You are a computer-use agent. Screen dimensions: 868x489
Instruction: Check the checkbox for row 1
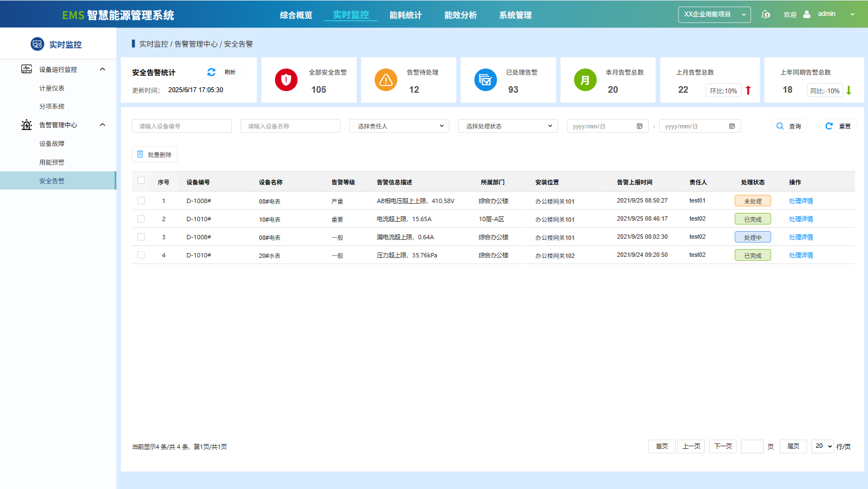point(141,201)
